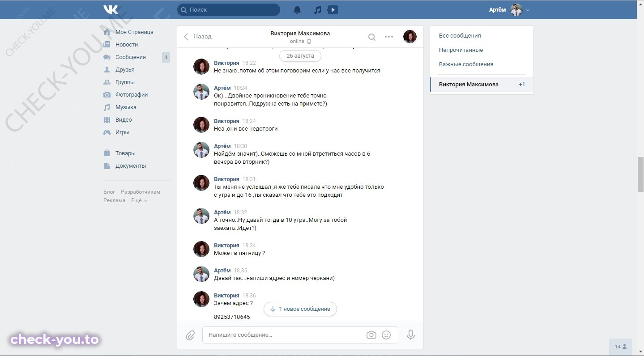This screenshot has width=644, height=356.
Task: Click the film icon beside Видео
Action: coord(107,120)
